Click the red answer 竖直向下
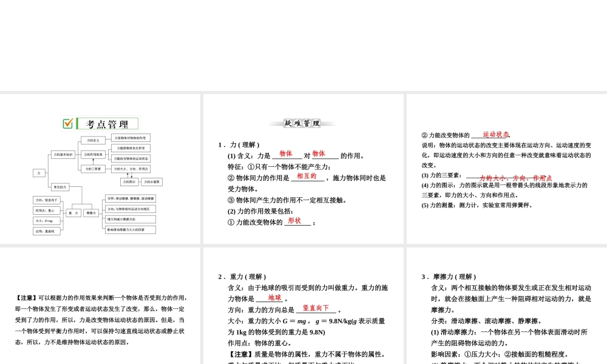 coord(316,308)
